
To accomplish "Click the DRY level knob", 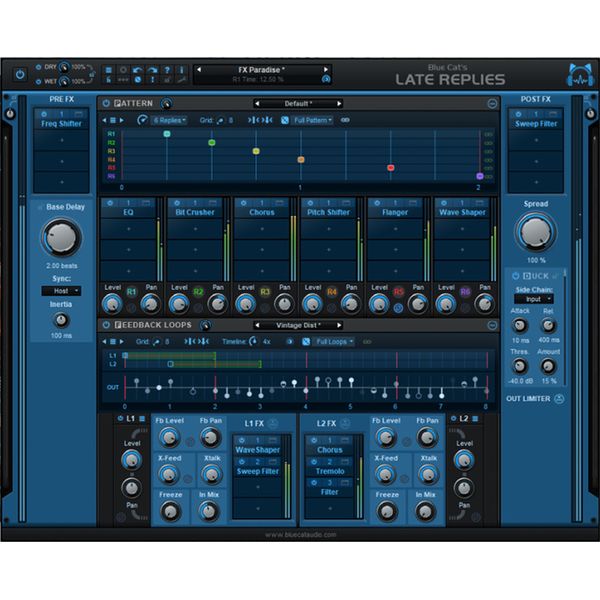I will click(x=64, y=67).
